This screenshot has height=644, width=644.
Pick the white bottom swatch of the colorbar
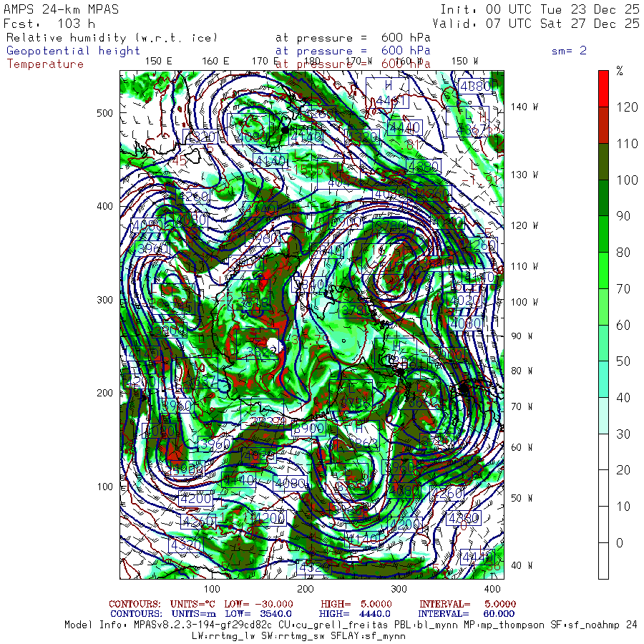pos(603,560)
